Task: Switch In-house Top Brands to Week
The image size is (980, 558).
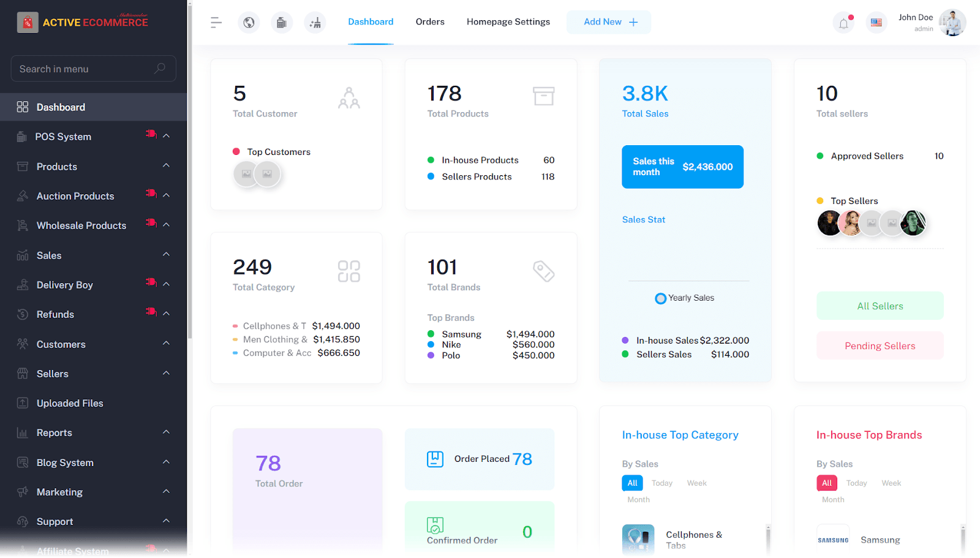Action: 891,483
